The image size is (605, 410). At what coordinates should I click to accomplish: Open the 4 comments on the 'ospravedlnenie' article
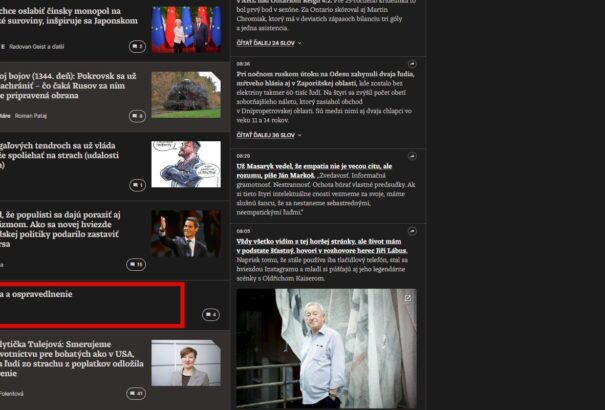[211, 315]
